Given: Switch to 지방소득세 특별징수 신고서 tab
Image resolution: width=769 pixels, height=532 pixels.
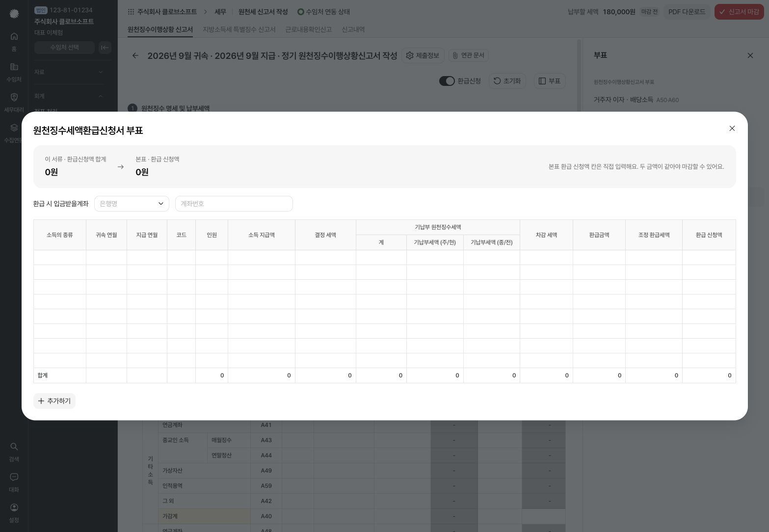Looking at the screenshot, I should coord(239,29).
